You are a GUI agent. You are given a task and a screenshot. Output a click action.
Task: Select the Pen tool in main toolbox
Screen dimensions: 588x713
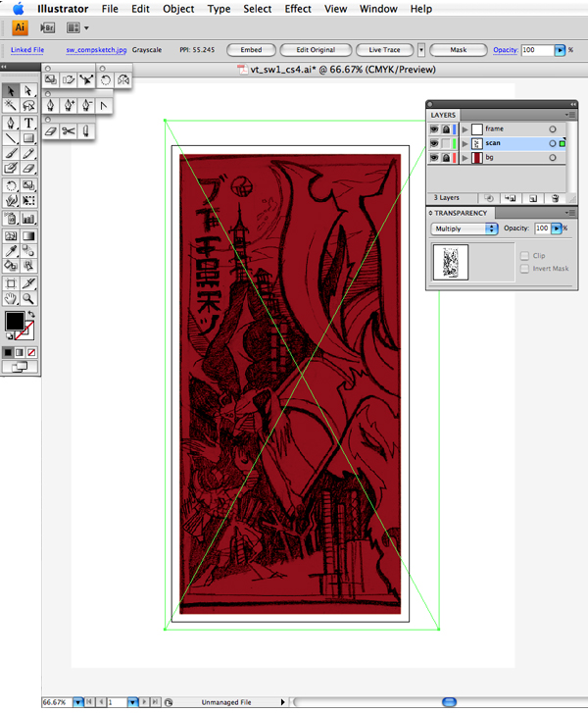11,123
